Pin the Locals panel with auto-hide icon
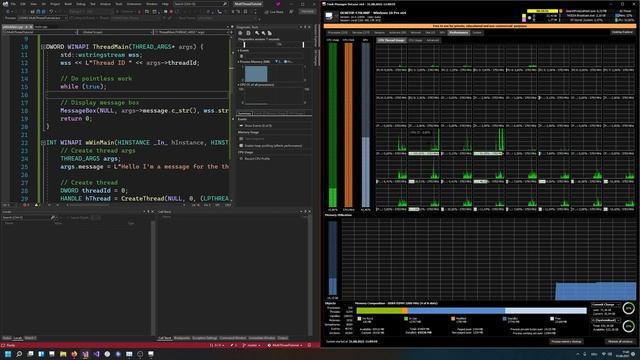This screenshot has height=360, width=640. (148, 212)
